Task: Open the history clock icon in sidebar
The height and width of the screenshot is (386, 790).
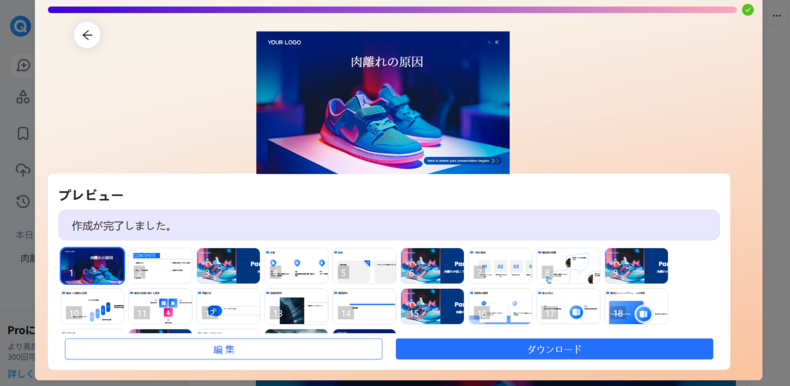Action: click(x=23, y=202)
